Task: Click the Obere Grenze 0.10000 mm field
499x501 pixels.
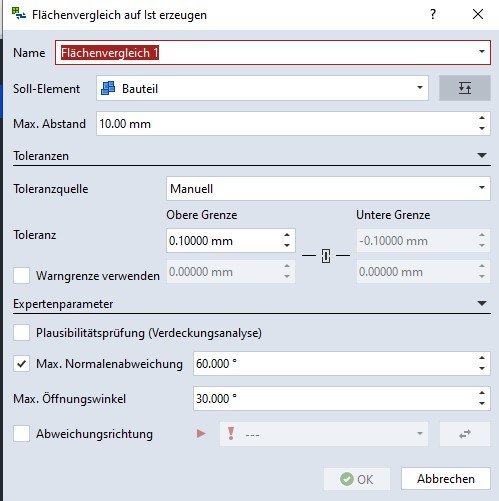Action: pos(224,240)
